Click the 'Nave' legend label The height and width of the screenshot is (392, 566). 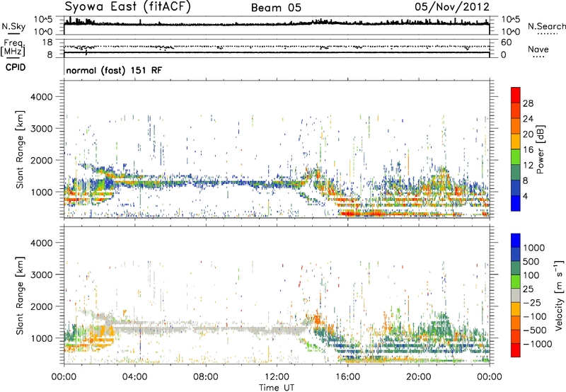point(538,49)
